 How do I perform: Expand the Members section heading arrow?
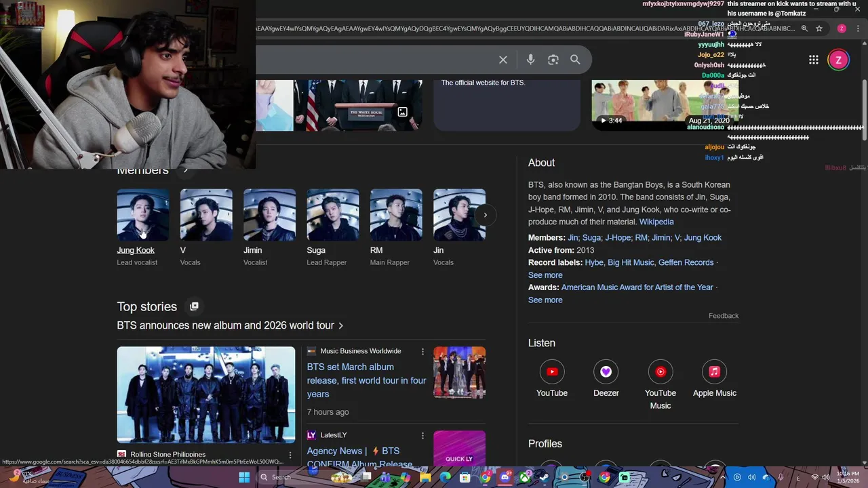click(x=186, y=170)
